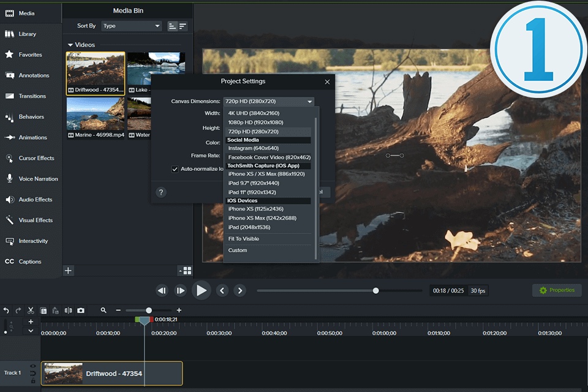The height and width of the screenshot is (392, 588).
Task: Toggle the Track 1 lock icon
Action: 32,380
